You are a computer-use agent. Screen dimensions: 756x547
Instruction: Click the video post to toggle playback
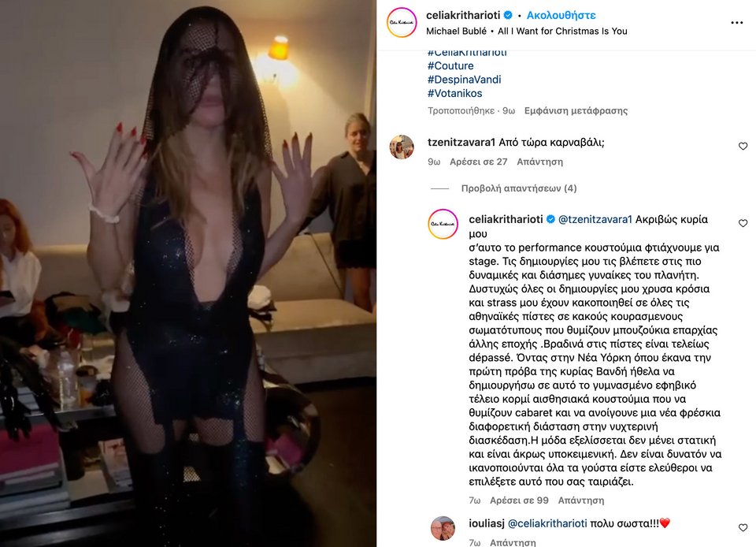point(188,273)
